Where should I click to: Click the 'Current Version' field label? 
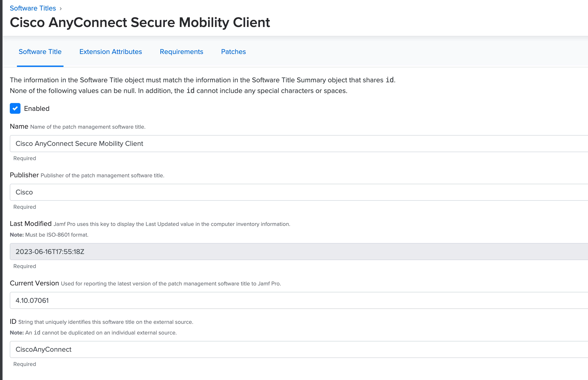tap(34, 283)
